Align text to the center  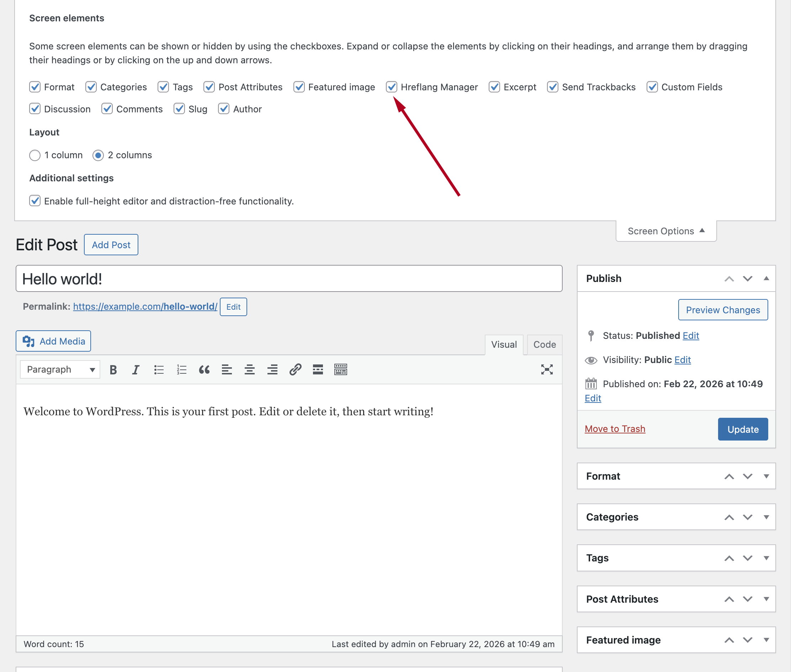250,369
